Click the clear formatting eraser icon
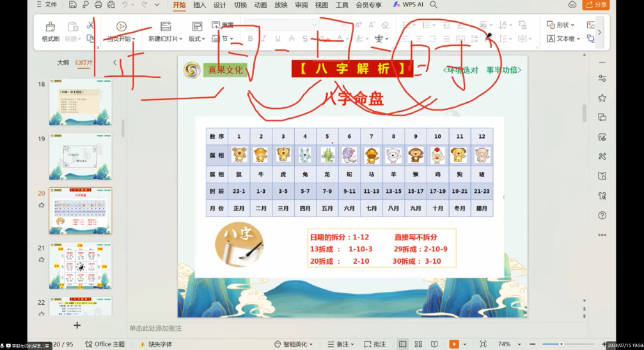Screen dimensions: 644x350 [x=385, y=25]
